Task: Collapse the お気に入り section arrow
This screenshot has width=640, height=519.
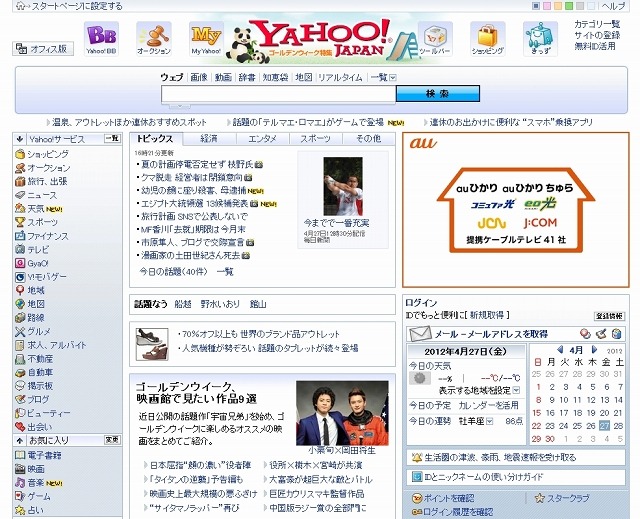Action: [x=19, y=441]
